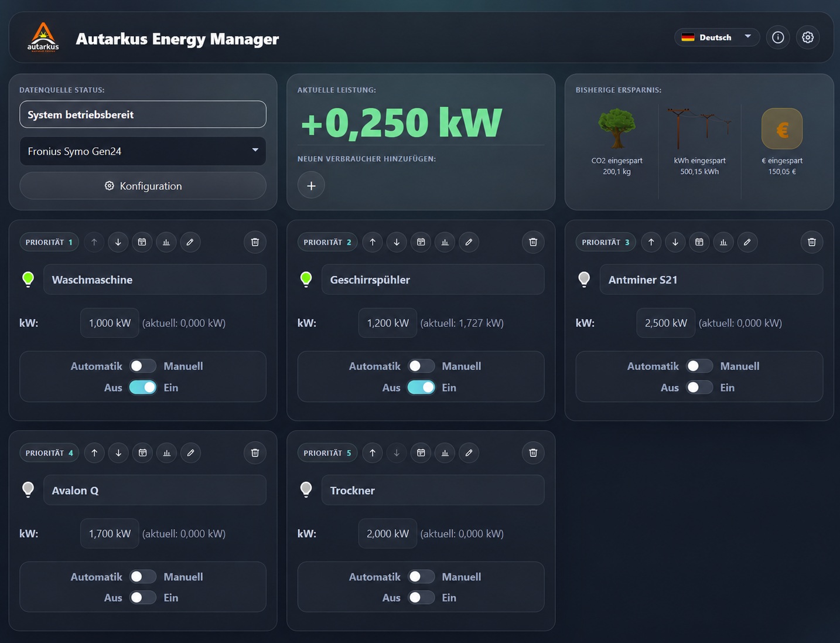
Task: Open schedule calendar for Waschmaschine
Action: pos(142,242)
